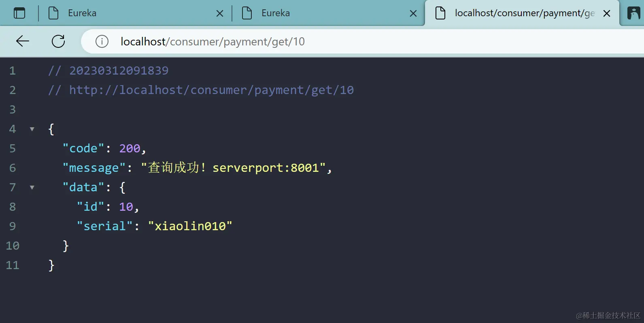Image resolution: width=644 pixels, height=323 pixels.
Task: Open the extension icon at far right of tab bar
Action: pos(633,13)
